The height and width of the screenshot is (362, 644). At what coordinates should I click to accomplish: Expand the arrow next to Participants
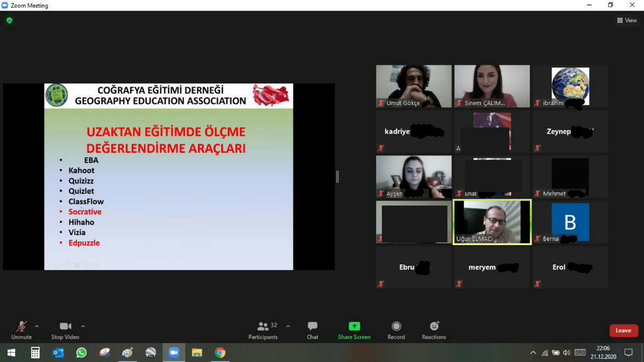point(288,326)
